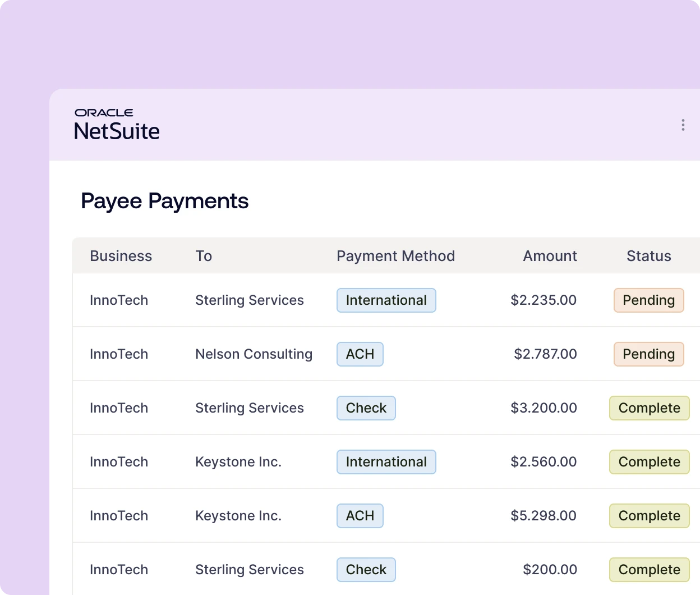Click the Payee Payments heading
700x595 pixels.
164,201
